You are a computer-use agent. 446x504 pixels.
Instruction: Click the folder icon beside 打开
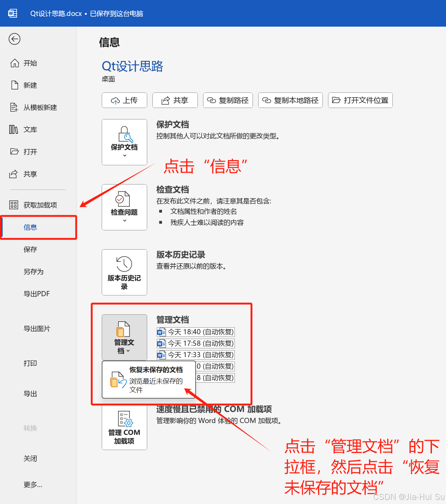14,152
